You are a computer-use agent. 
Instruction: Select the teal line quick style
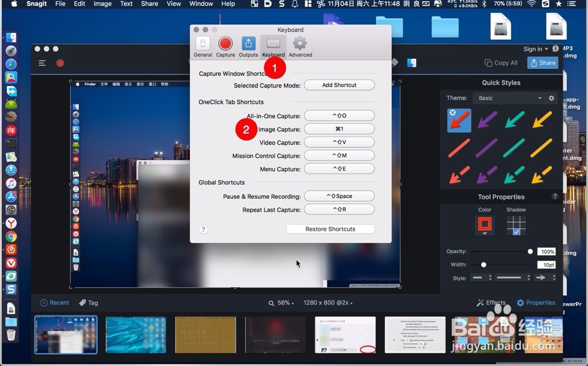coord(514,148)
